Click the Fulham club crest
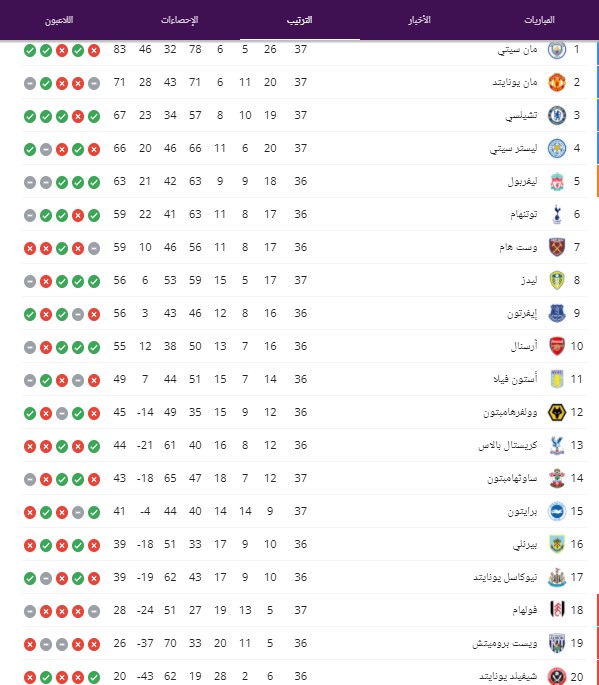The width and height of the screenshot is (599, 685). click(x=557, y=610)
